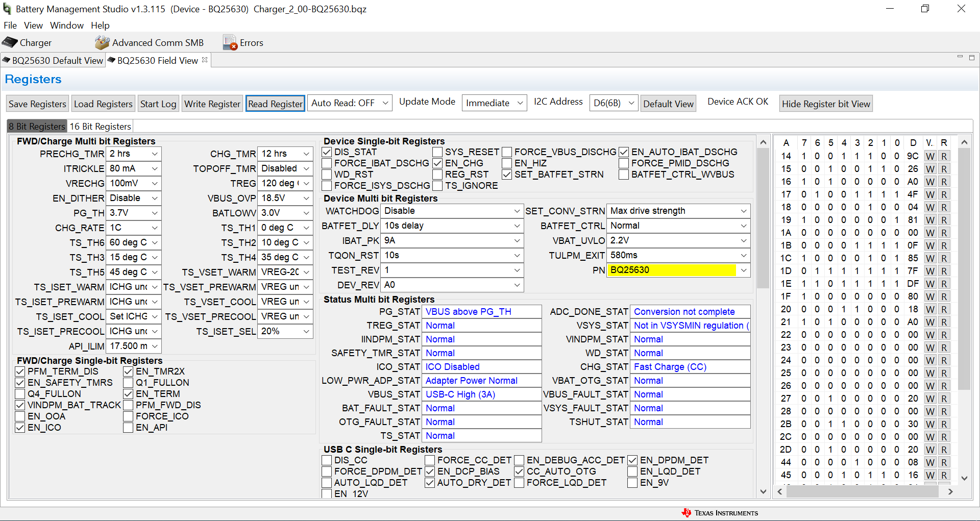Viewport: 980px width, 521px height.
Task: Close the BQ25630 Field View tab
Action: pyautogui.click(x=205, y=60)
